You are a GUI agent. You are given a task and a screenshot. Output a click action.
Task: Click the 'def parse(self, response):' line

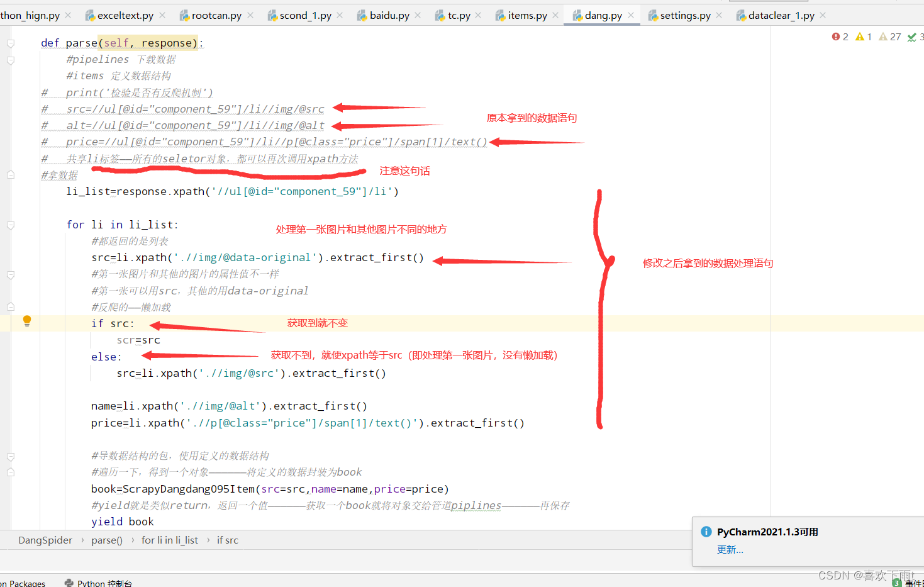click(x=122, y=43)
